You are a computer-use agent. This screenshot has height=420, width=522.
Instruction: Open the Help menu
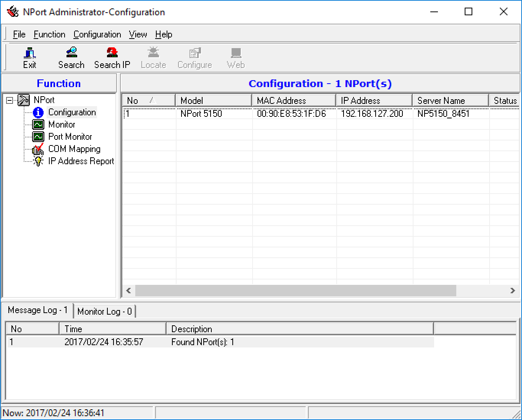(x=164, y=34)
